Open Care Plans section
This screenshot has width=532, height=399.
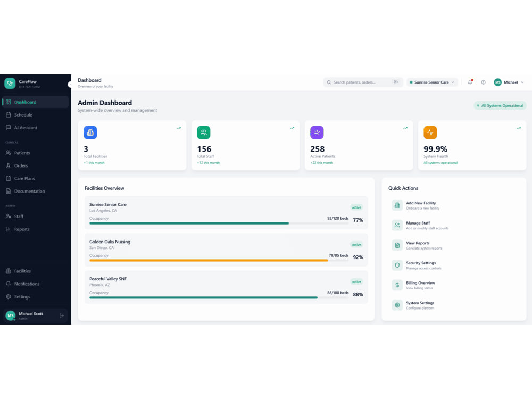[x=35, y=178]
